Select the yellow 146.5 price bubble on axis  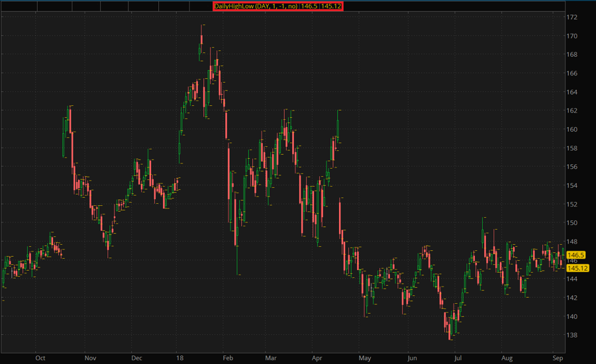[x=577, y=255]
